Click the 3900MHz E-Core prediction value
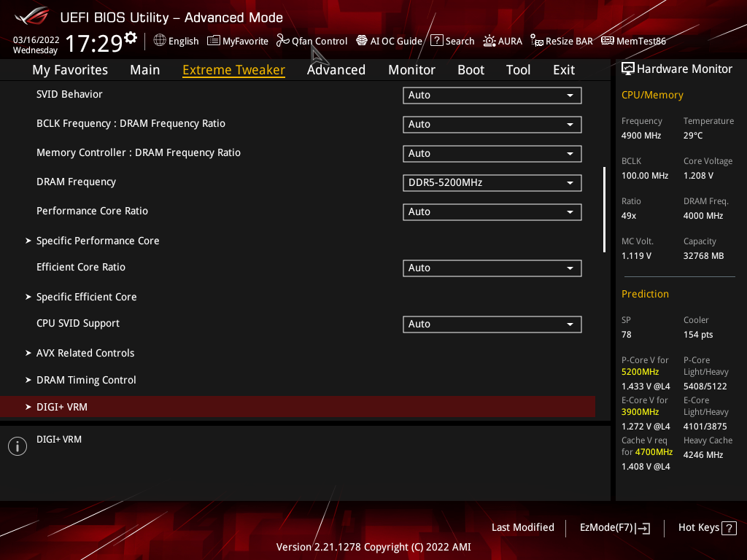Viewport: 747px width, 560px height. pyautogui.click(x=640, y=412)
